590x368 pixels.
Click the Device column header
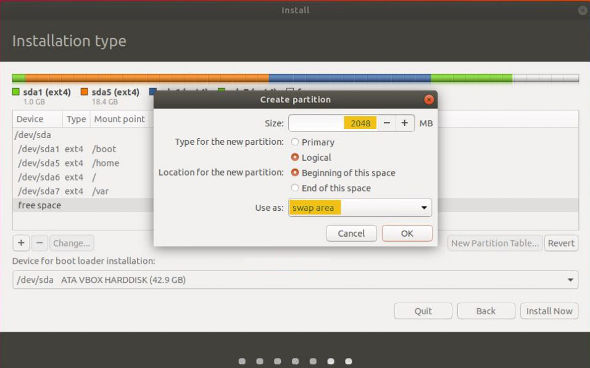37,119
